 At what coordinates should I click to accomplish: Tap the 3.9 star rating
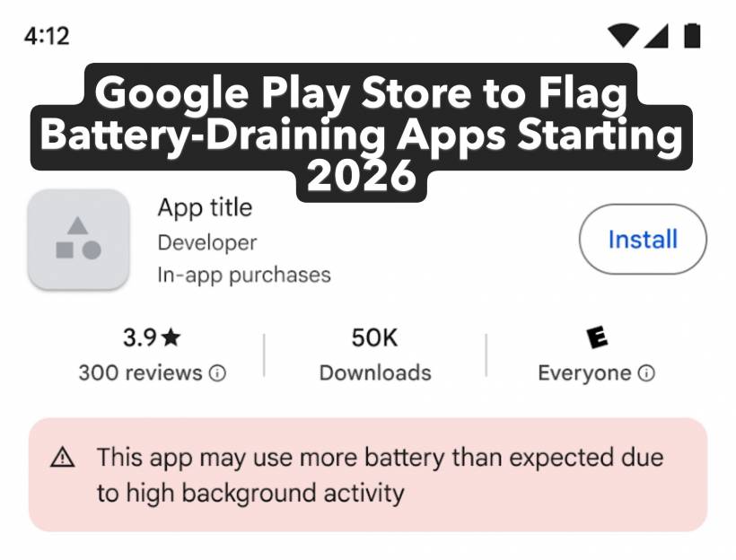151,337
